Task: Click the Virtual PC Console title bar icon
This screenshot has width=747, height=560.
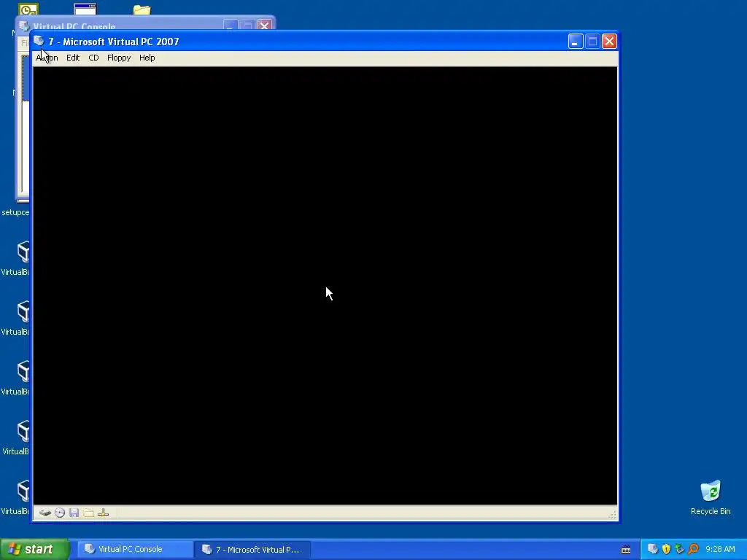Action: tap(24, 26)
